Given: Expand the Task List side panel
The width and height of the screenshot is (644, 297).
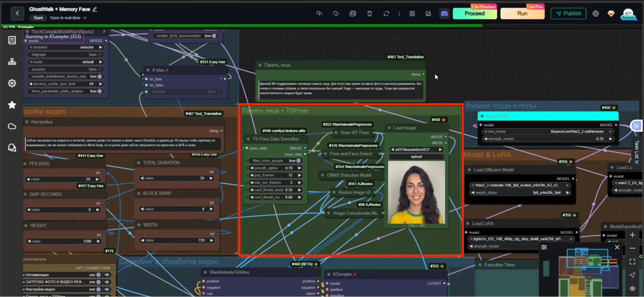Looking at the screenshot, I should [637, 152].
